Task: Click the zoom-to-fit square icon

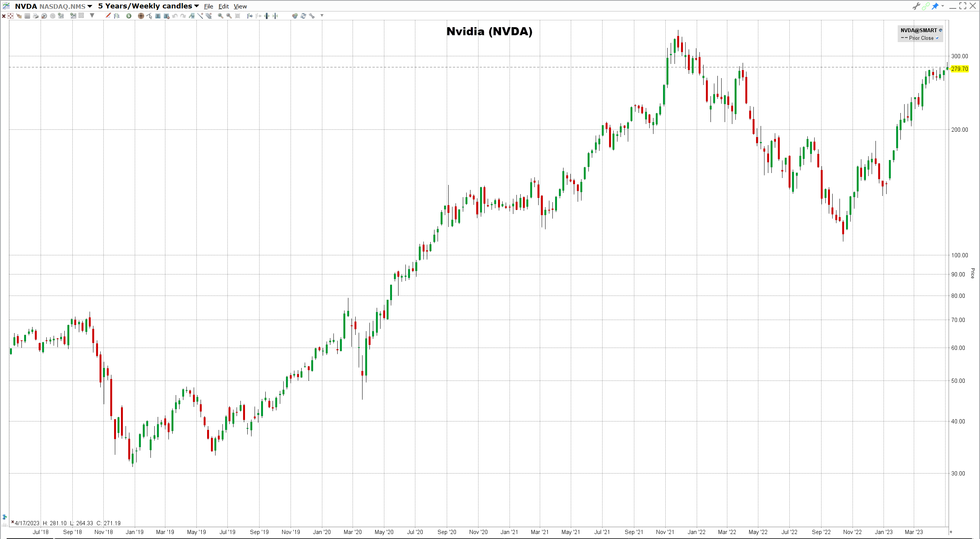Action: pos(237,16)
